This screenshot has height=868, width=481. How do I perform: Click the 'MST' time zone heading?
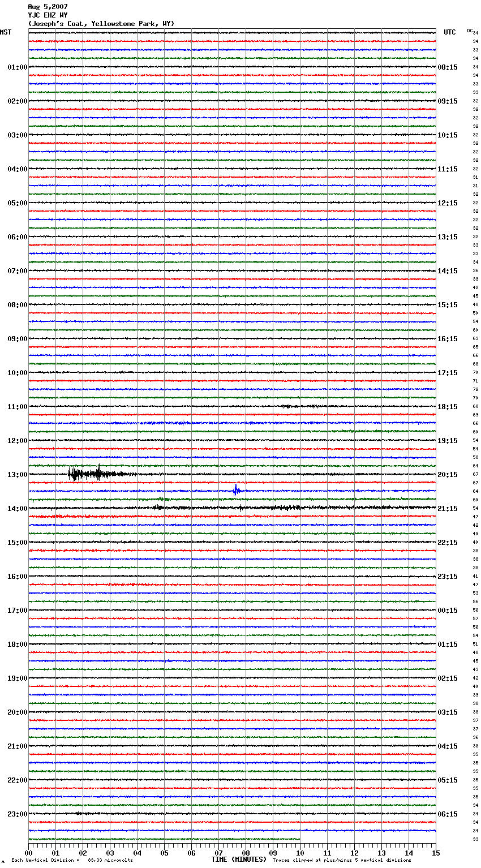tap(6, 32)
